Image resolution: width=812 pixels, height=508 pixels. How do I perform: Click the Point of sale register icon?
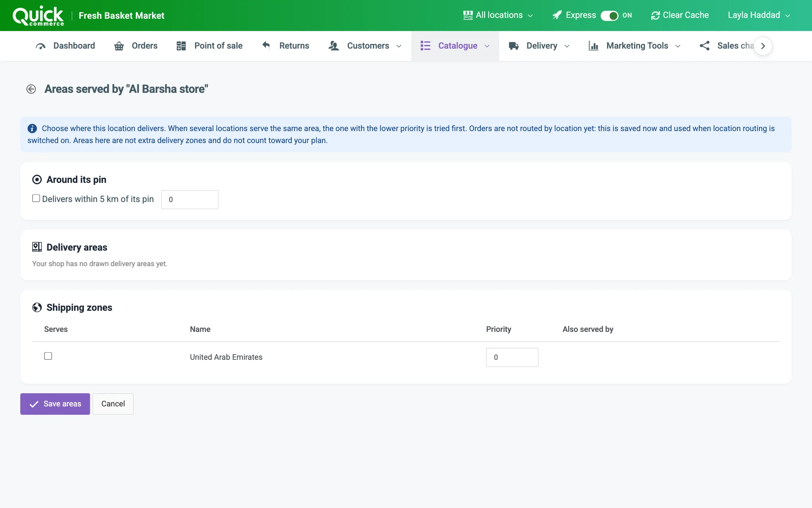(181, 46)
